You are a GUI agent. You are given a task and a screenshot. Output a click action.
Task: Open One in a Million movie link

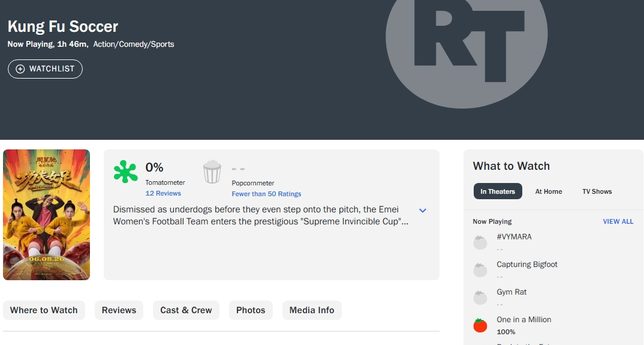(x=523, y=320)
